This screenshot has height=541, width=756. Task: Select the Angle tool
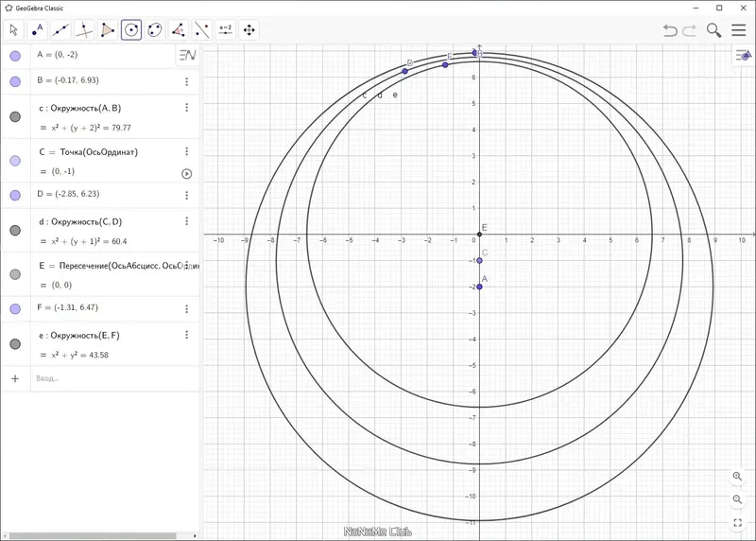click(x=179, y=30)
